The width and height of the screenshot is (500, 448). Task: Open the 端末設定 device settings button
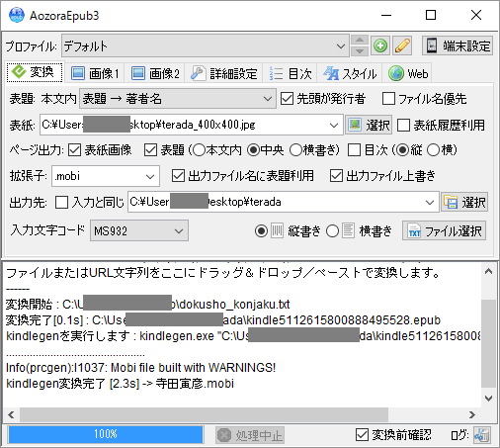(458, 45)
